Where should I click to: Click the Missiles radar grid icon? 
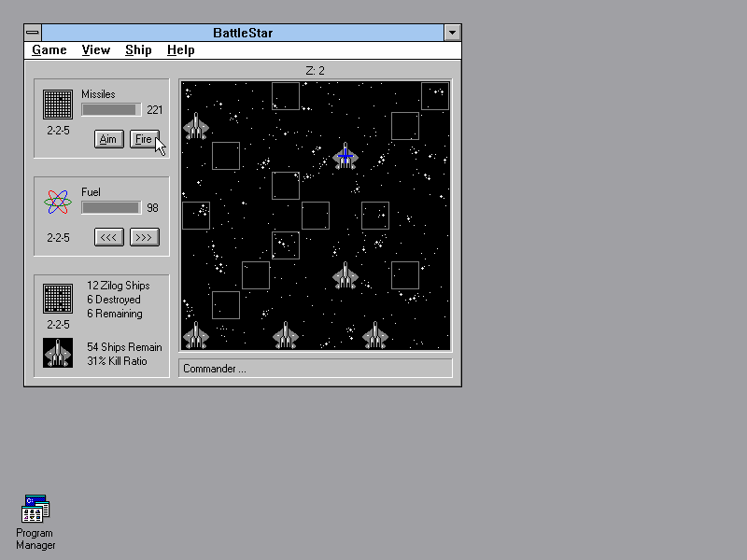click(58, 105)
